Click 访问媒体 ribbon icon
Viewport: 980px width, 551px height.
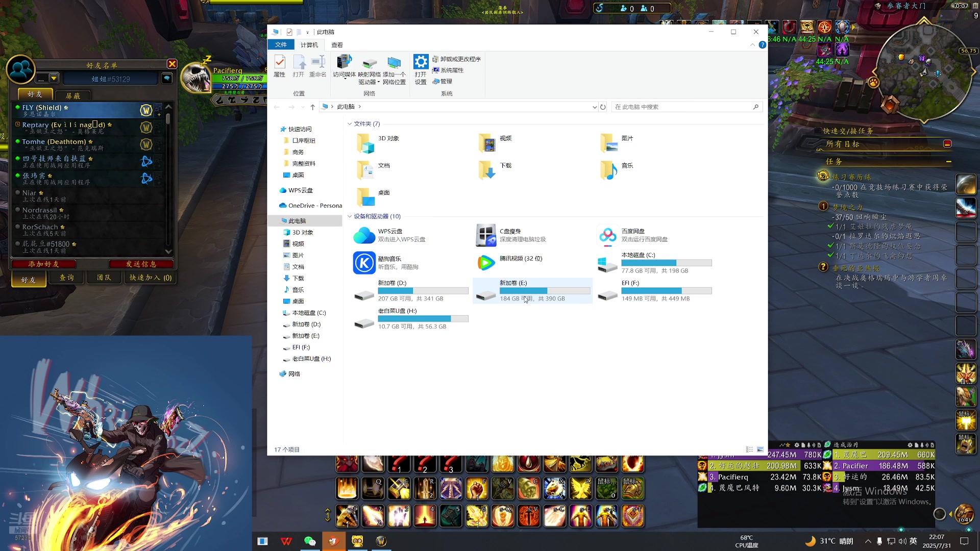click(344, 66)
